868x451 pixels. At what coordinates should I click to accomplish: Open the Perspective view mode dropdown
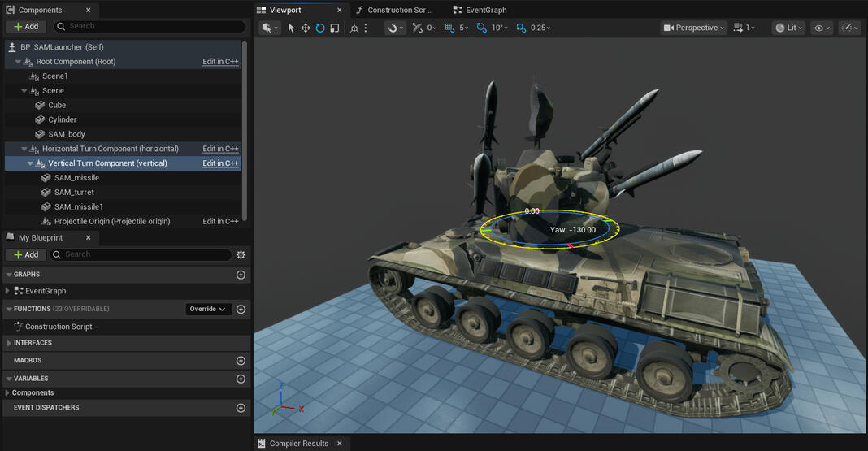click(693, 28)
